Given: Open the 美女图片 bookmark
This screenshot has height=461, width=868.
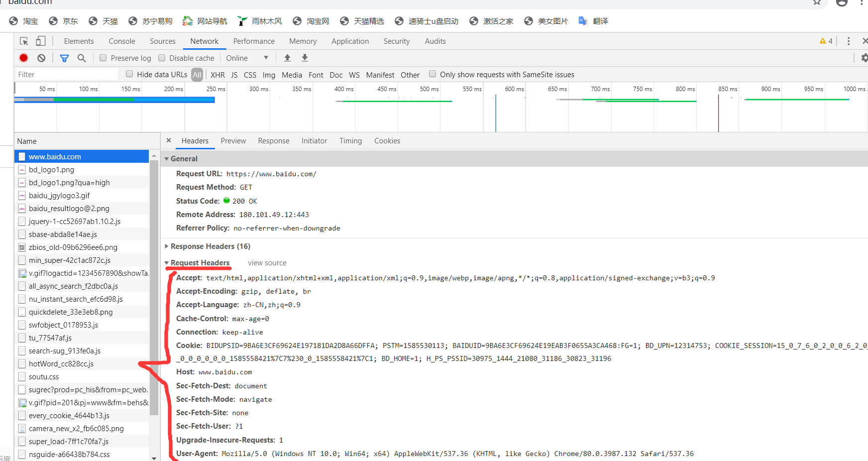Looking at the screenshot, I should click(x=546, y=21).
